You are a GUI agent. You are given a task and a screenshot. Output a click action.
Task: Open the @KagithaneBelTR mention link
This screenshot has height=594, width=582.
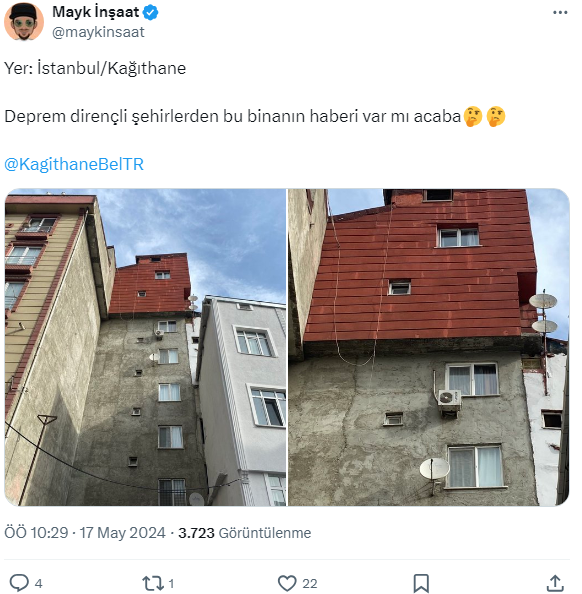(74, 164)
